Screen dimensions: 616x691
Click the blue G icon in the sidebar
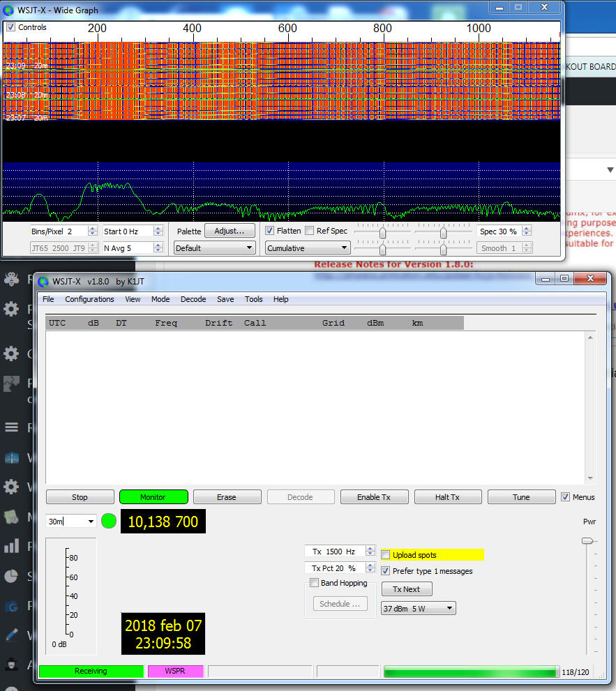(x=11, y=607)
